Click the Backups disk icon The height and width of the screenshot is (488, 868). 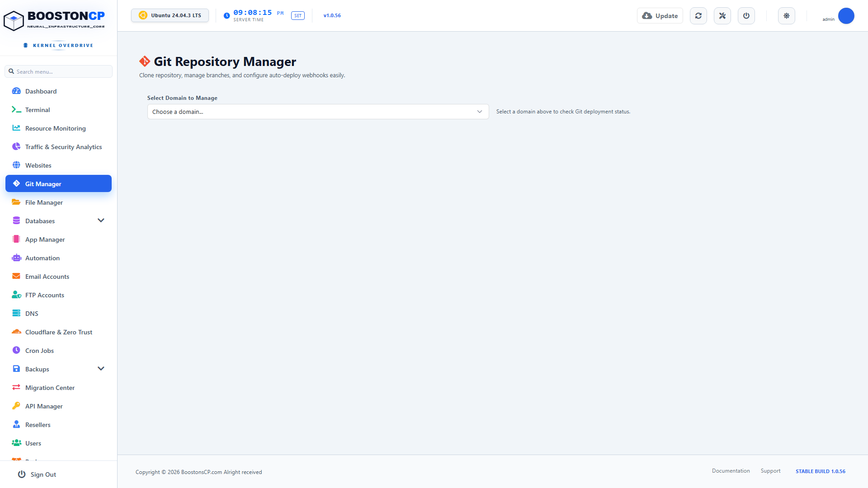click(x=16, y=369)
